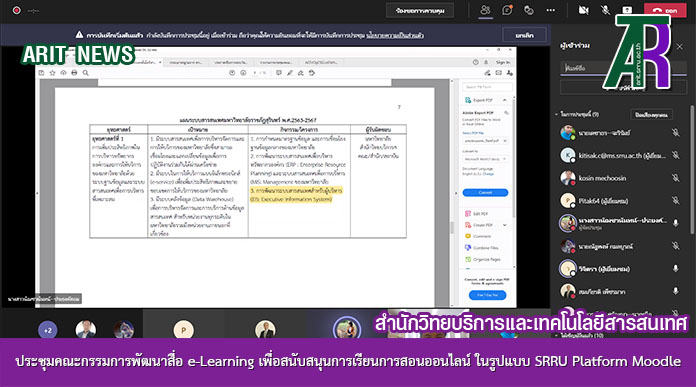Toggle mic for the participant below the presenter
This screenshot has height=387, width=696.
tap(675, 245)
